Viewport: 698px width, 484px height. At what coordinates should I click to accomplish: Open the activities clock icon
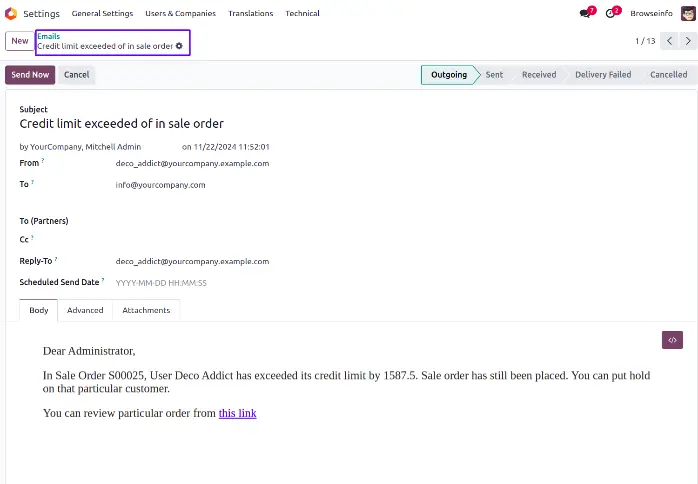(x=612, y=14)
